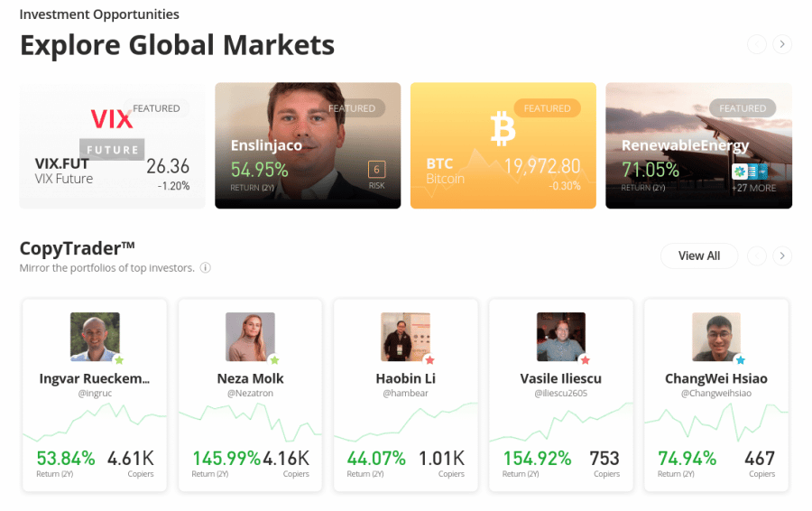812x511 pixels.
Task: Open the Enslinjaco featured card
Action: click(x=308, y=144)
